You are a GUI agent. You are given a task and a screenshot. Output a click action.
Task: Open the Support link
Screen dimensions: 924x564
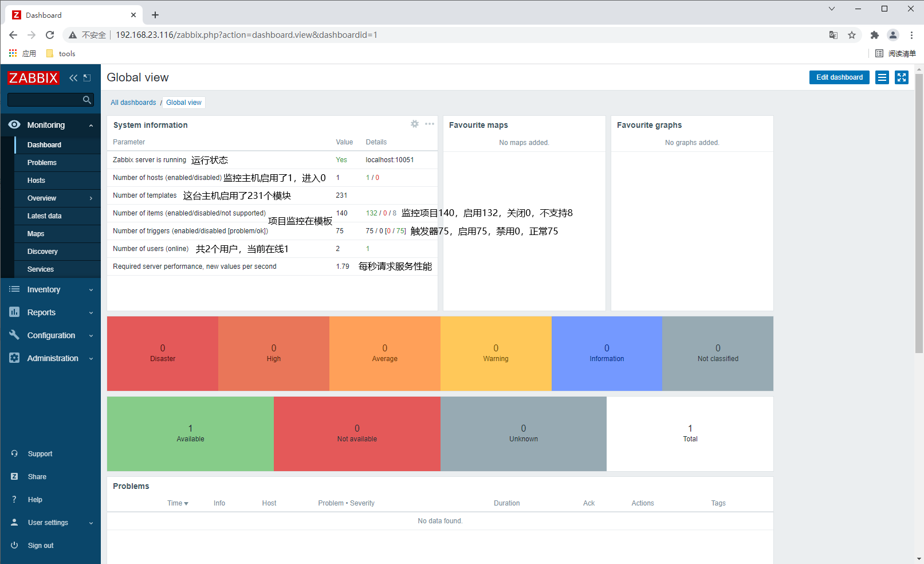40,454
